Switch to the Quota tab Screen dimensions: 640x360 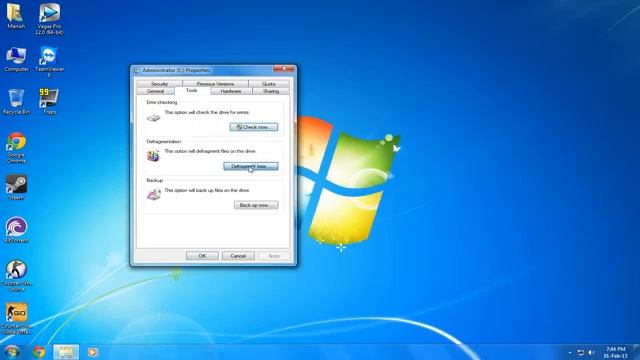pyautogui.click(x=269, y=84)
